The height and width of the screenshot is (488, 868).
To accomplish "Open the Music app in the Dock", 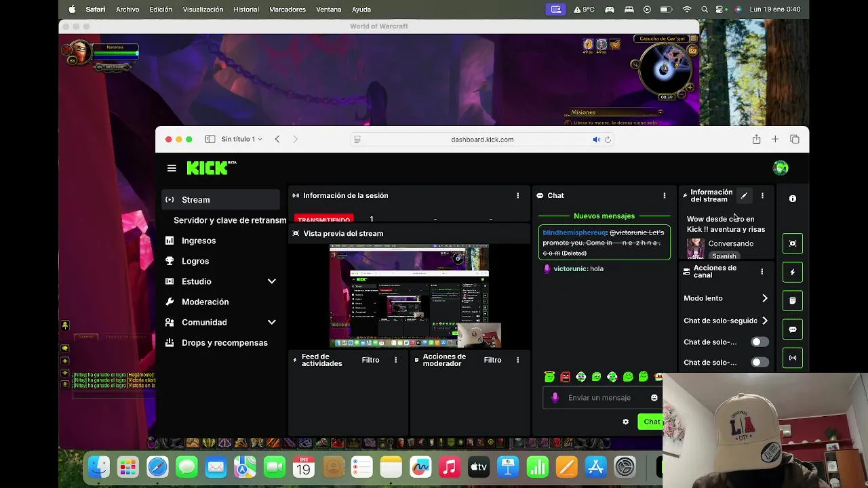I will click(450, 467).
